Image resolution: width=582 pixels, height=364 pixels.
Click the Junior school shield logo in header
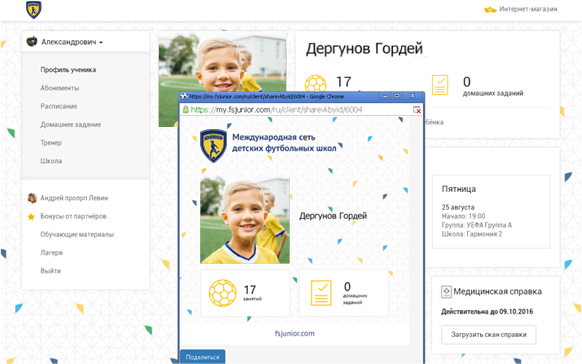click(33, 10)
